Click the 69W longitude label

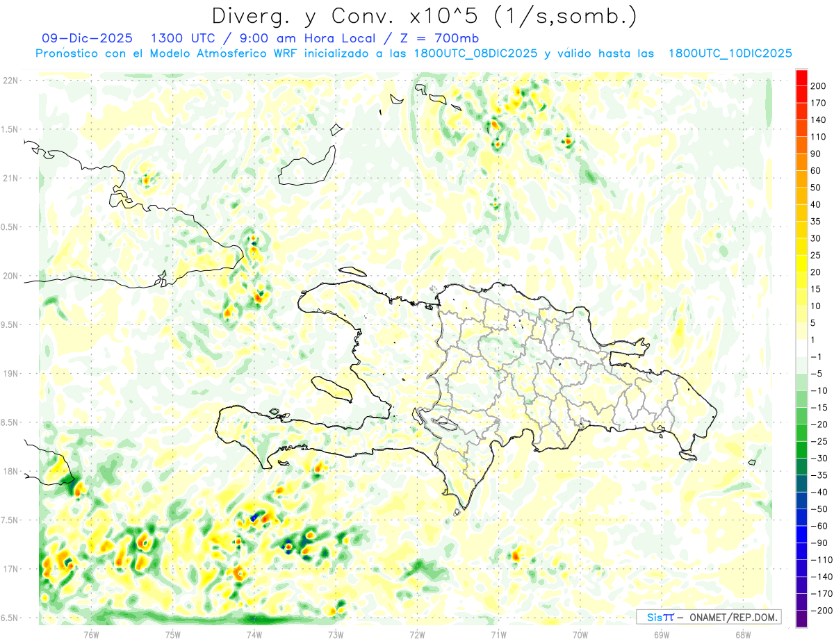pos(662,634)
